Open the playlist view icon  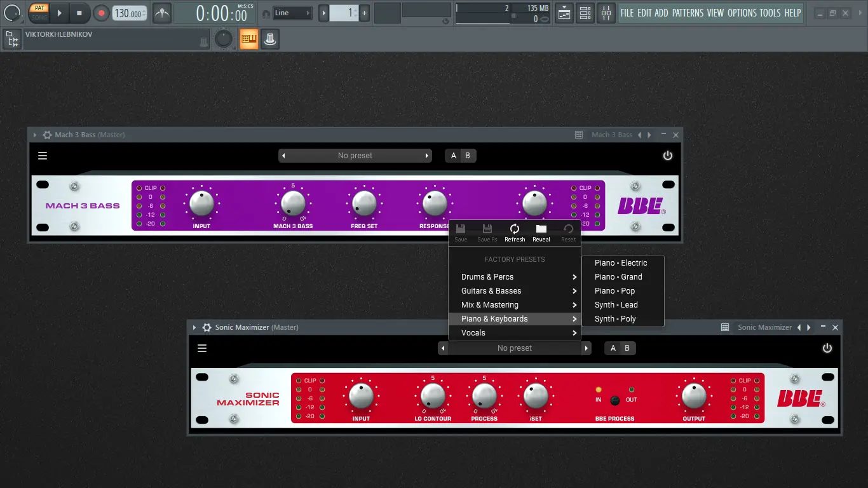click(564, 13)
